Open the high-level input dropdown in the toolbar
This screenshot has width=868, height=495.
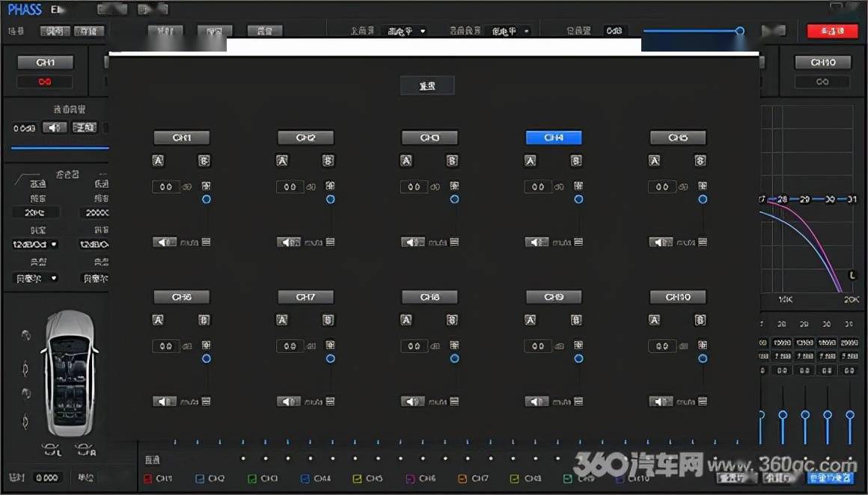click(405, 31)
